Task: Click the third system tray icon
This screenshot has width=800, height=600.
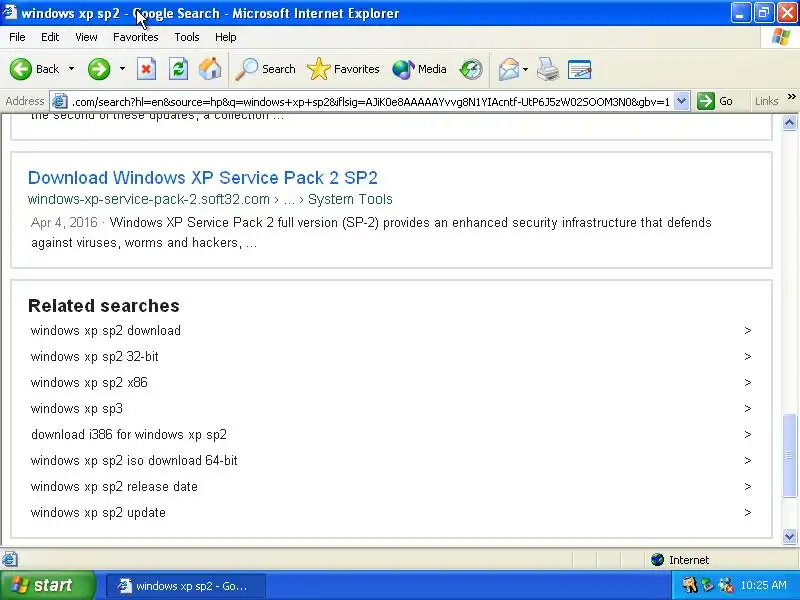Action: (x=725, y=585)
